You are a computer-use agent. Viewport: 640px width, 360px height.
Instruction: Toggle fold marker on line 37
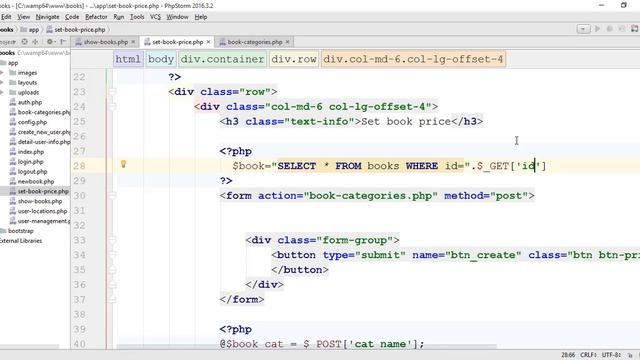point(112,300)
